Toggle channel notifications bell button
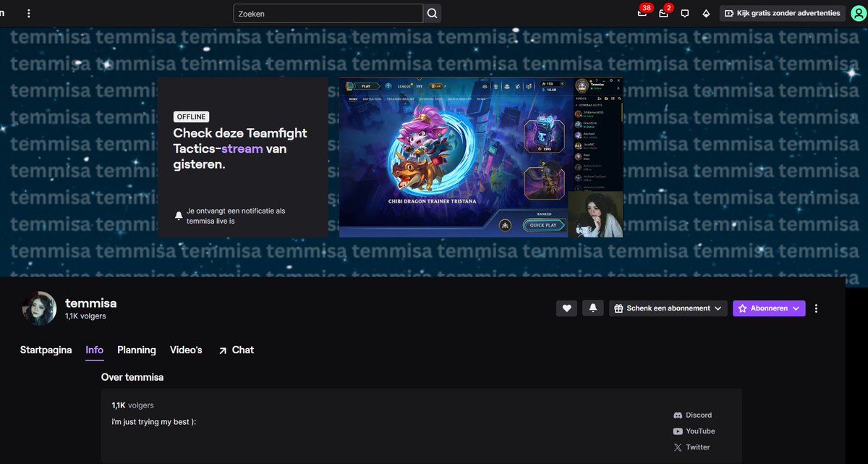This screenshot has width=868, height=464. (x=593, y=308)
